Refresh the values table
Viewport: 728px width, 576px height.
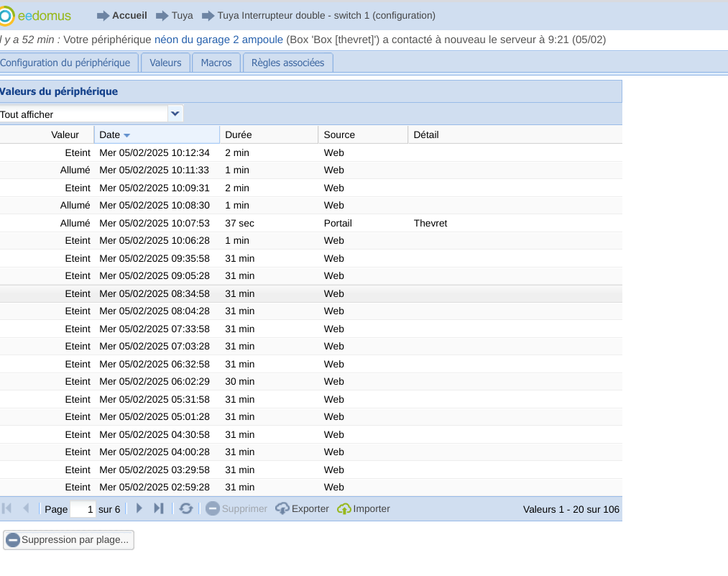coord(186,508)
